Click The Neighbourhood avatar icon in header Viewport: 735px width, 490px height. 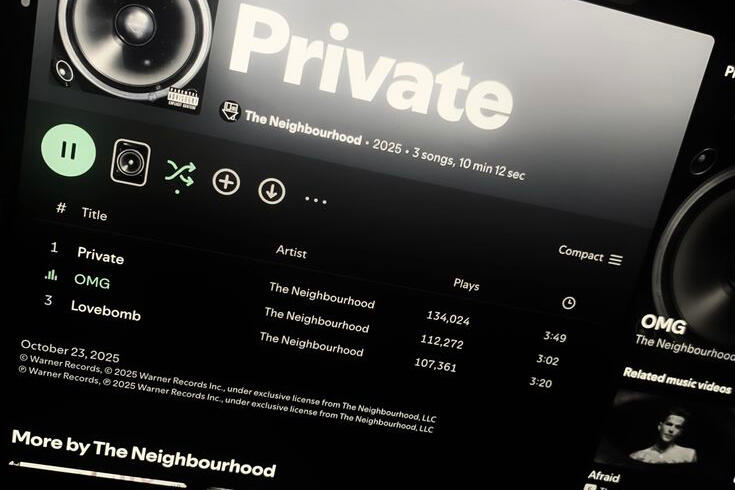click(230, 112)
